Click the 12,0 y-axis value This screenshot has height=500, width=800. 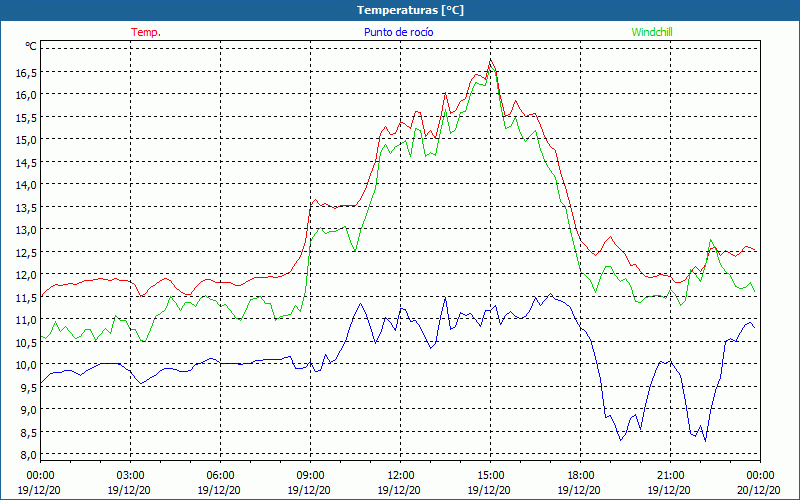pyautogui.click(x=26, y=275)
